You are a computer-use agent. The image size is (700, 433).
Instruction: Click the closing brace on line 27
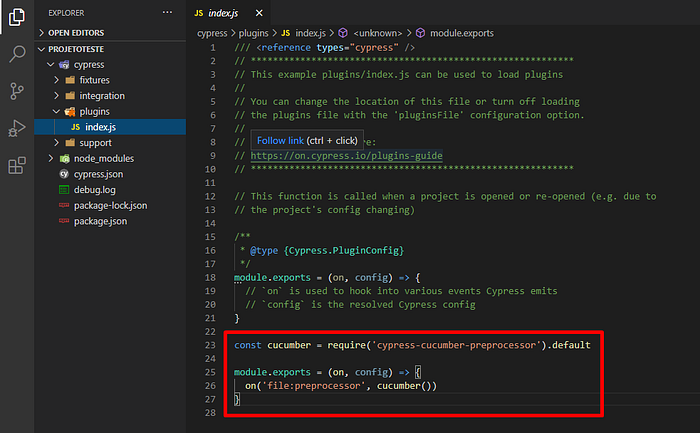237,399
